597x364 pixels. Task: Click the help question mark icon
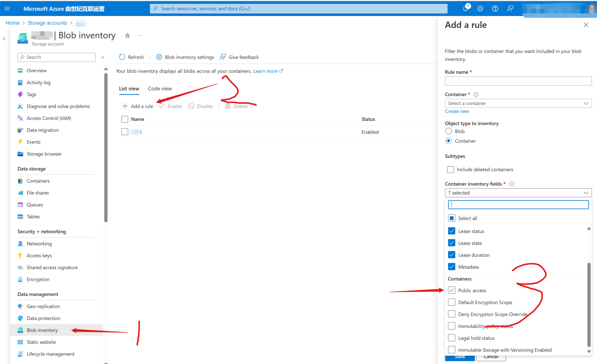(495, 9)
